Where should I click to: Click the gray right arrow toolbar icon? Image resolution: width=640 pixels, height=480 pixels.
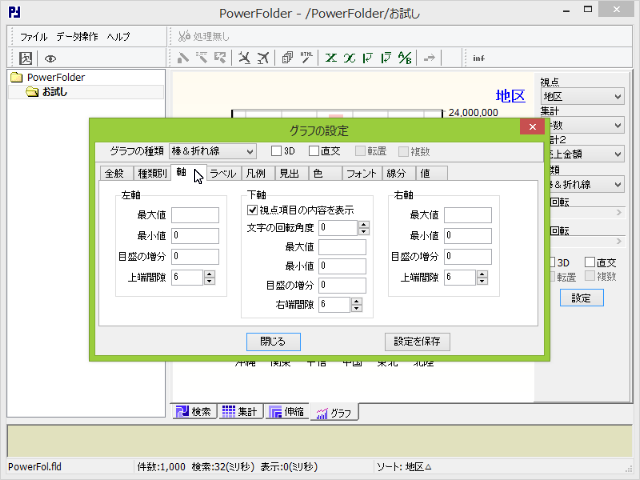point(429,58)
